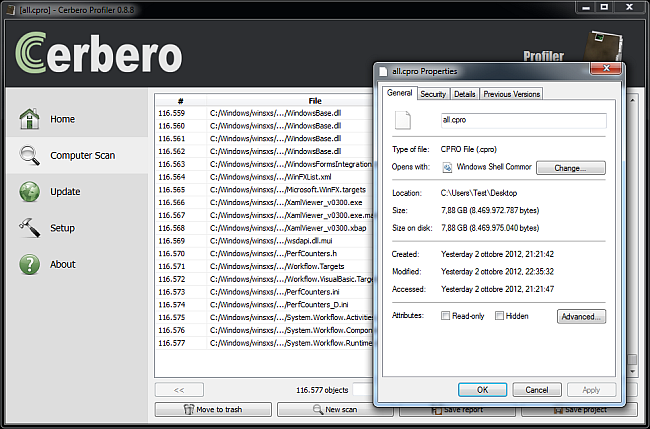Click the Modified date value 22:35:32
Image resolution: width=650 pixels, height=429 pixels.
(x=497, y=271)
